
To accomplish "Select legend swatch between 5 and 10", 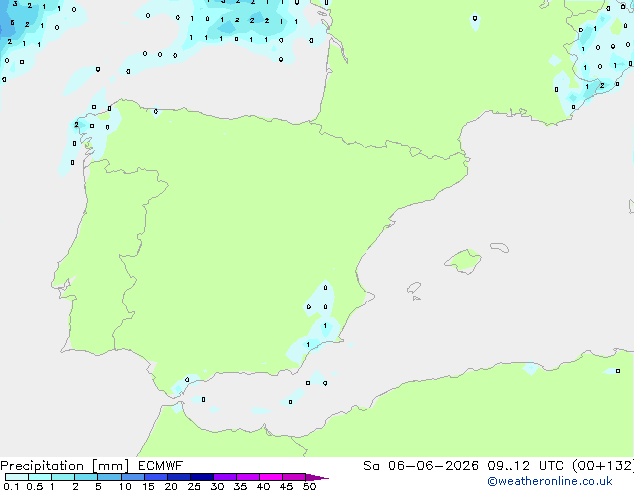I will (109, 477).
